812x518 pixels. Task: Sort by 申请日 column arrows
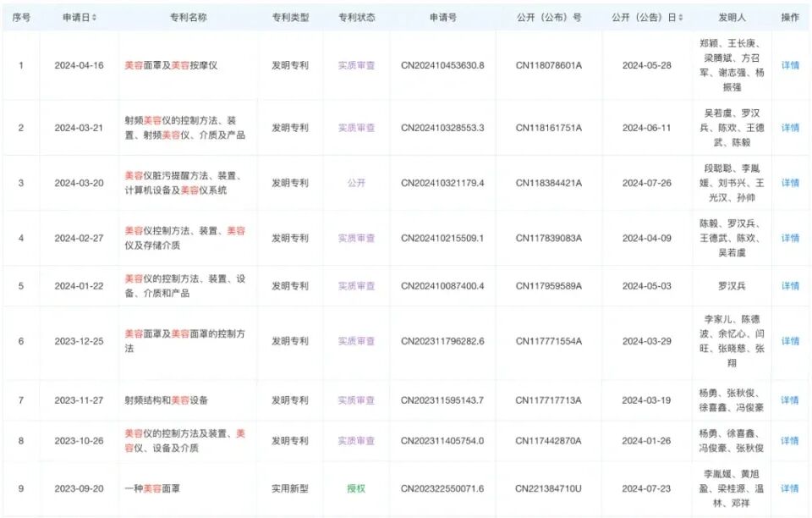pos(94,18)
